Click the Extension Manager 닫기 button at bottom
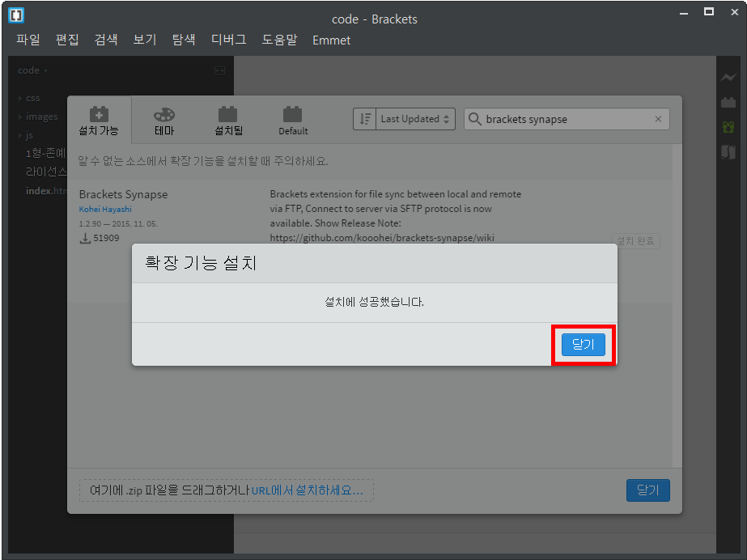Image resolution: width=747 pixels, height=560 pixels. 648,490
